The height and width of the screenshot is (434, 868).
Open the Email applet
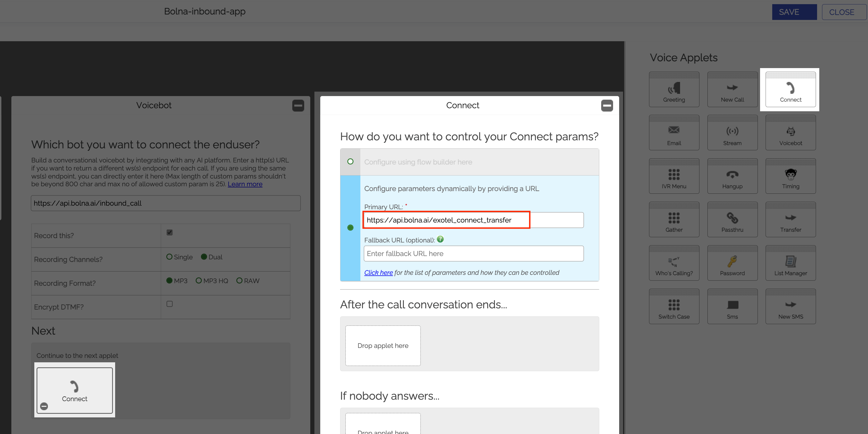674,132
